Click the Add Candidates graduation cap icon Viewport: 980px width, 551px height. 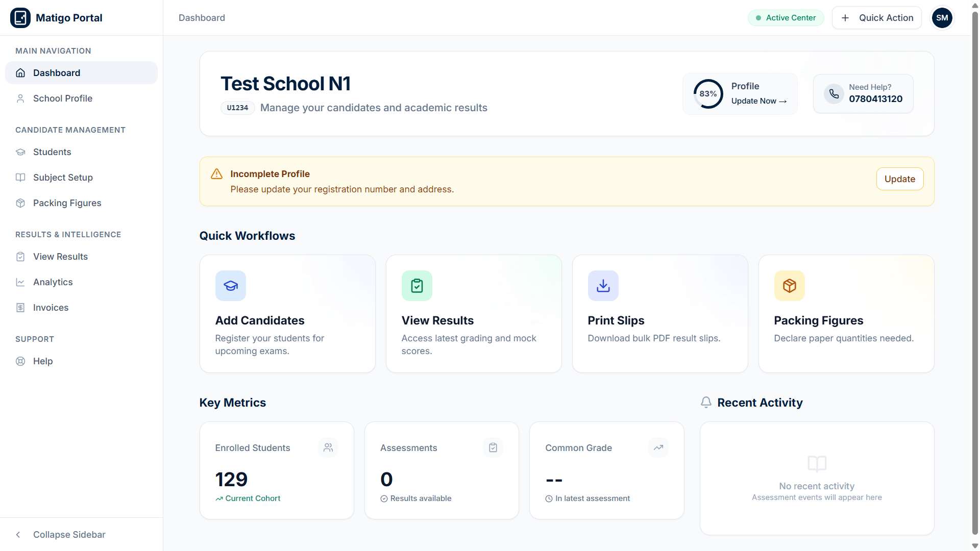231,286
